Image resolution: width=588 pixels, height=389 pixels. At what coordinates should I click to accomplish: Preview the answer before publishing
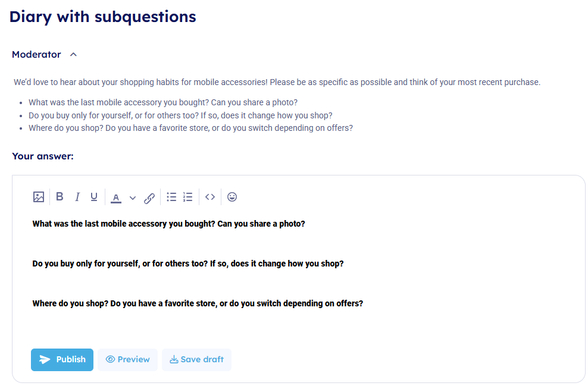pos(127,359)
